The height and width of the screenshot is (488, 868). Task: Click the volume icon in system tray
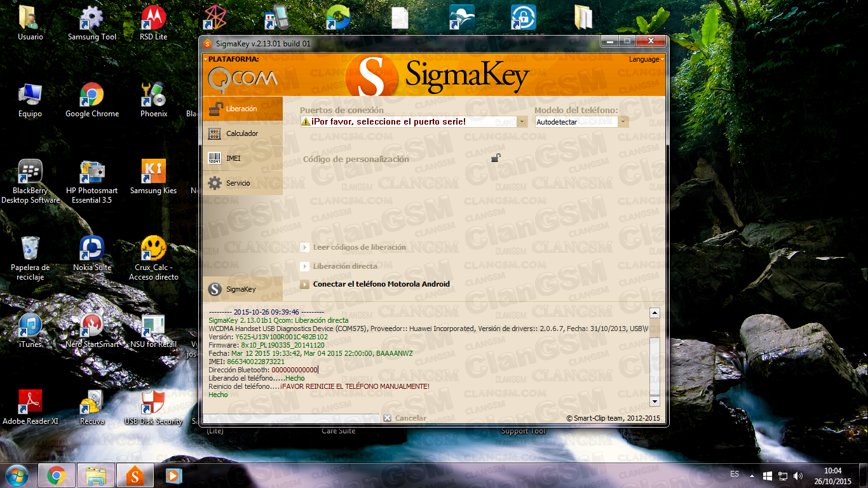click(x=798, y=475)
